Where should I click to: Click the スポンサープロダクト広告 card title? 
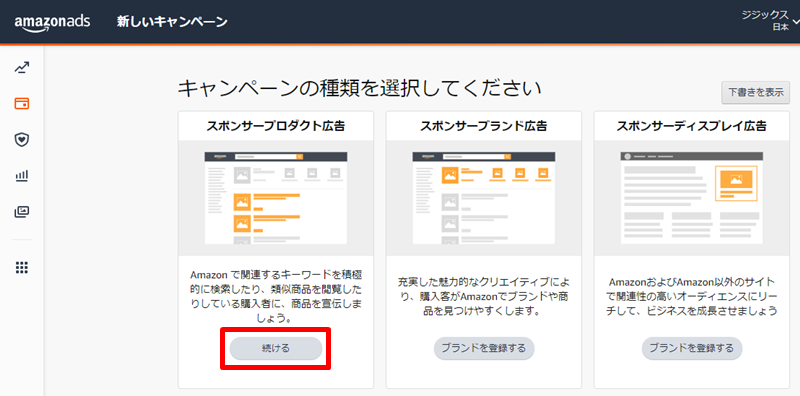coord(276,126)
